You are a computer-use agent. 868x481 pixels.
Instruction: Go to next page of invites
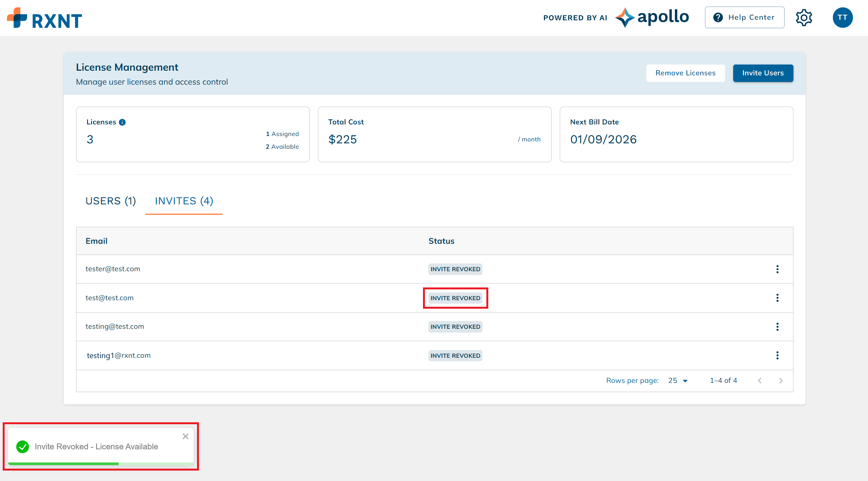coord(781,381)
